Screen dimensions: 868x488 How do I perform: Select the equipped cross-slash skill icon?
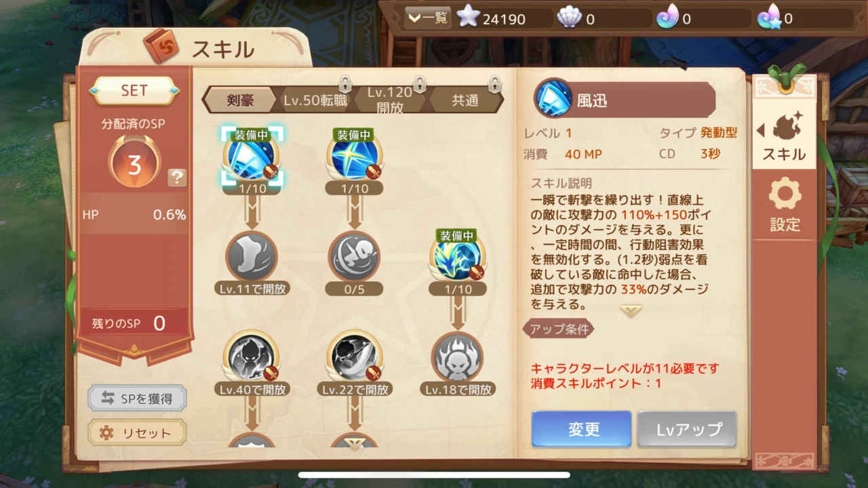pyautogui.click(x=354, y=157)
